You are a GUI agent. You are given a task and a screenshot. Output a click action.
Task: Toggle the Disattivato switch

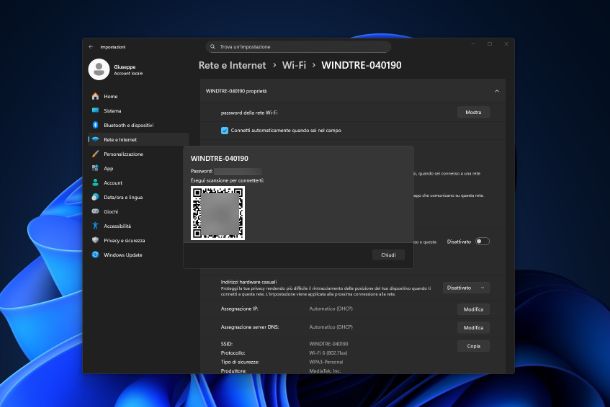[x=482, y=242]
